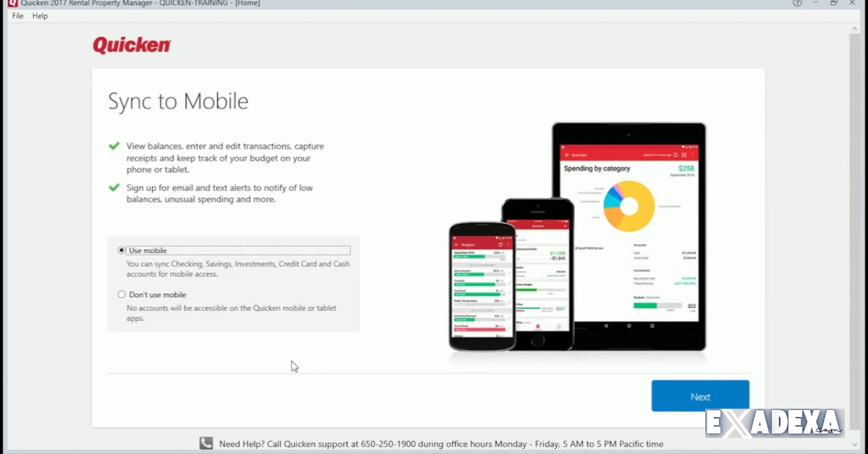Click the green checkmark beside first bullet point

[113, 146]
